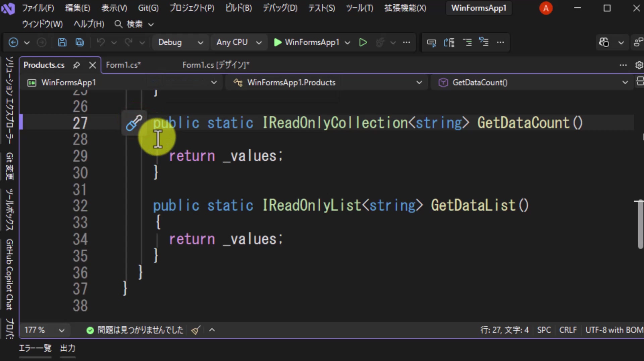Open the WinFormsApp1 project navigation dropdown

[x=121, y=83]
